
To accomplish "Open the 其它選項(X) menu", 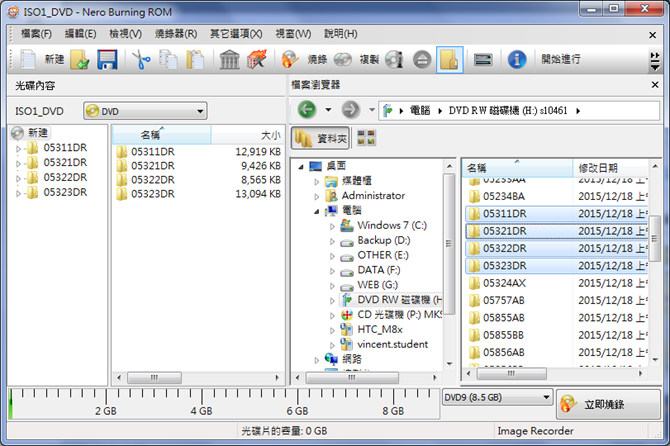I will tap(236, 34).
